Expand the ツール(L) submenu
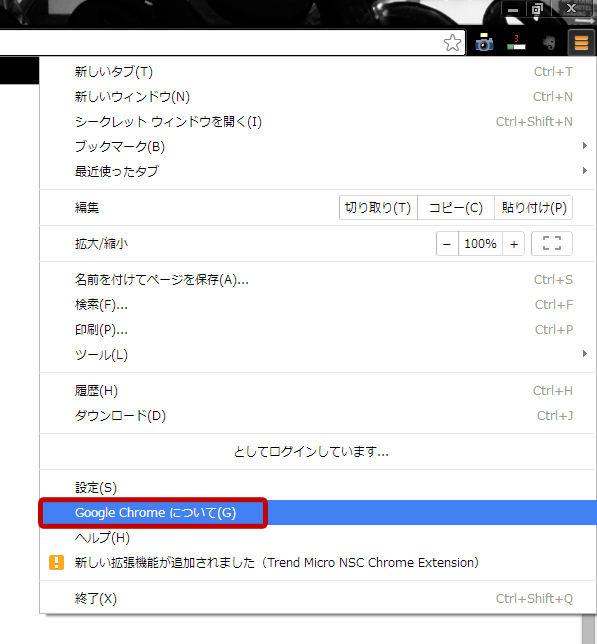597x644 pixels. [318, 354]
